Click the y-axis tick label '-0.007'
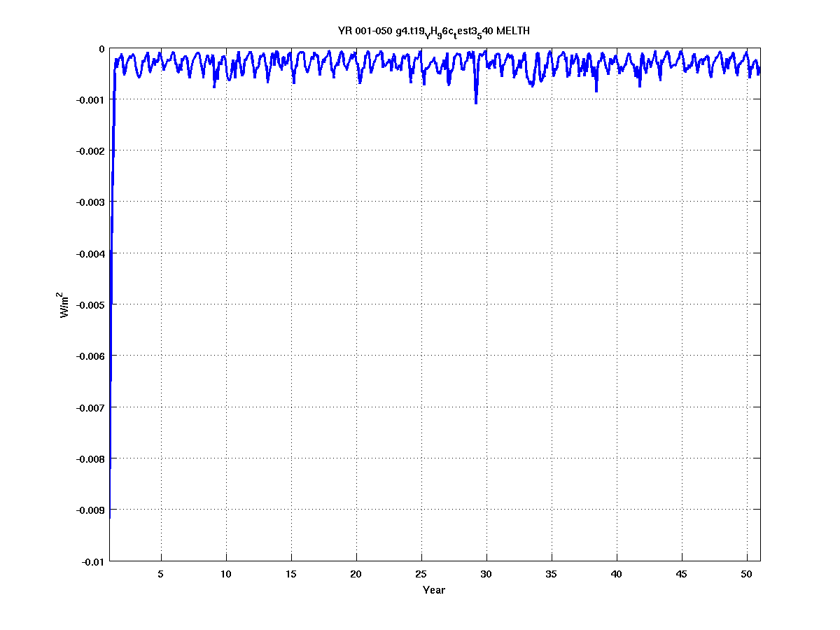The image size is (840, 630). (x=90, y=407)
